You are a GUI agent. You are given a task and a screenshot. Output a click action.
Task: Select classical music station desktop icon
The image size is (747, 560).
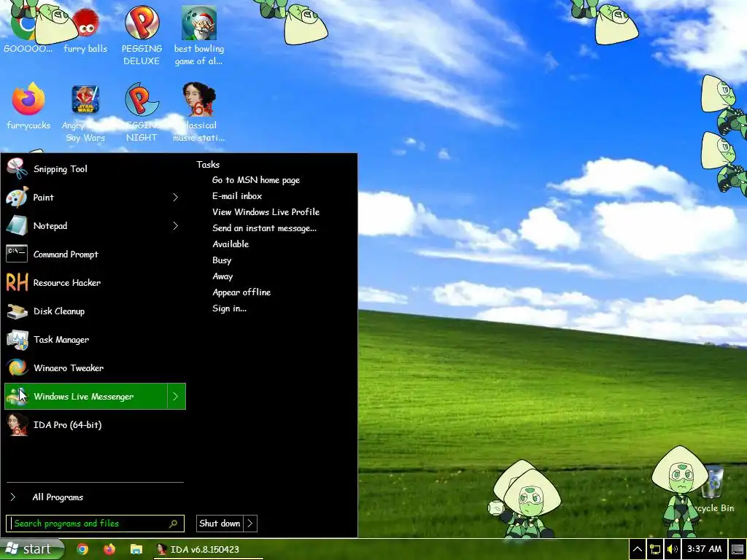[198, 113]
